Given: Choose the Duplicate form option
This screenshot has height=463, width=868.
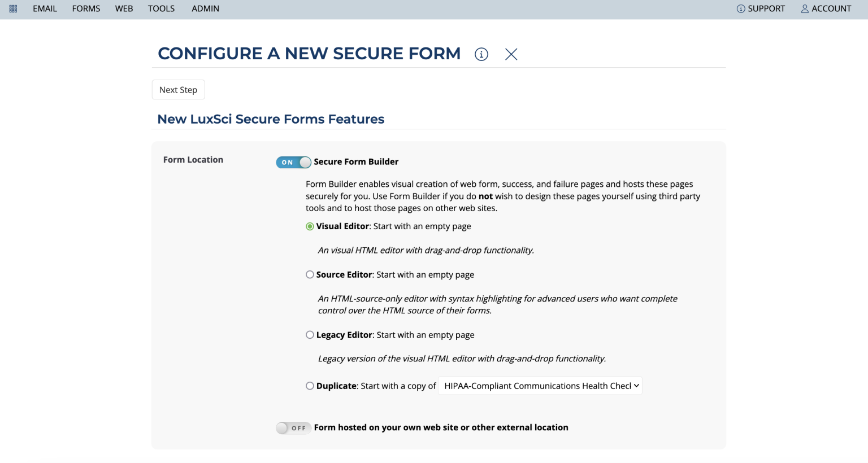Looking at the screenshot, I should (310, 386).
